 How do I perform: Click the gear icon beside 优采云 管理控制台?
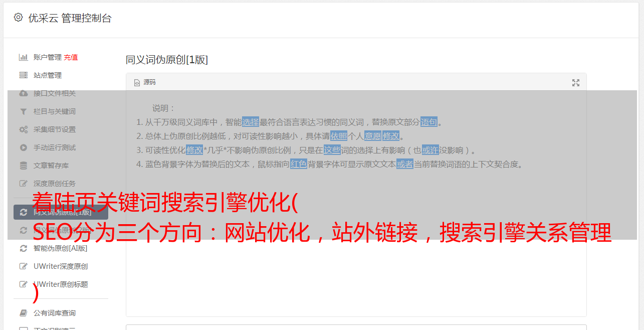[x=19, y=18]
